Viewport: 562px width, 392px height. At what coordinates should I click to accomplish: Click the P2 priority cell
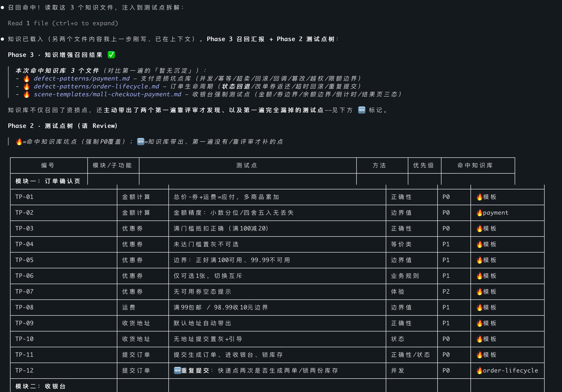(x=454, y=292)
